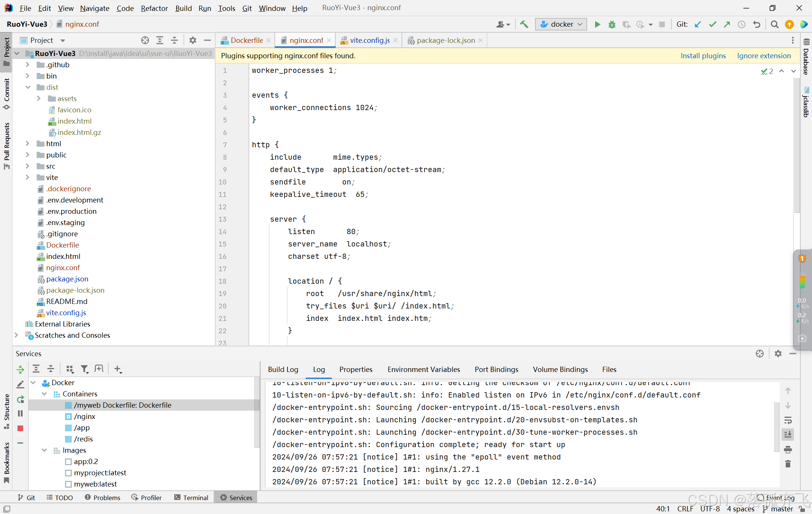Toggle scroll to end in Log
The height and width of the screenshot is (514, 812).
pos(788,435)
